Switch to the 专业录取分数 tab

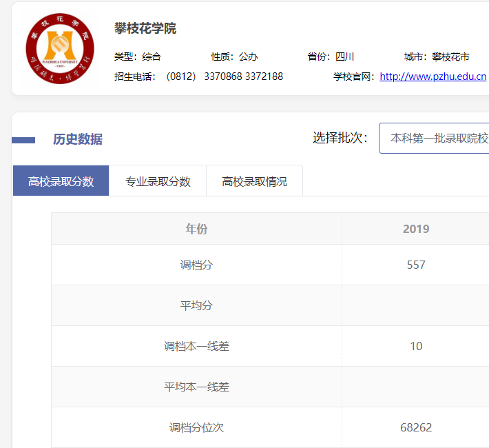(x=158, y=181)
